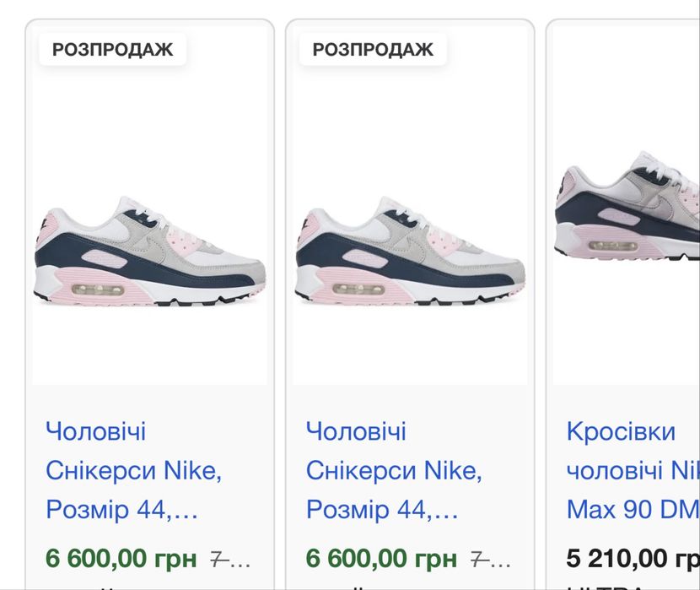The width and height of the screenshot is (700, 590).
Task: Click the crossed-out old price on first card
Action: click(x=229, y=559)
